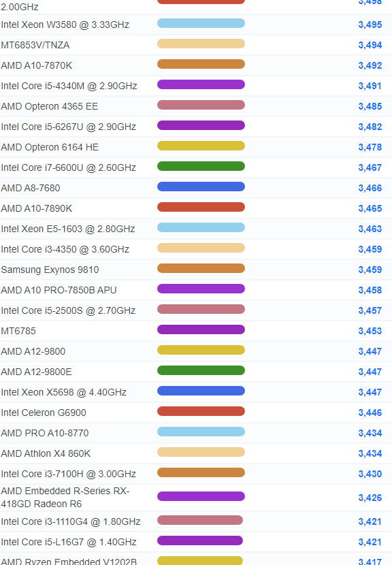
Task: Click the AMD PRO A10-8770 score 3,434
Action: point(370,433)
